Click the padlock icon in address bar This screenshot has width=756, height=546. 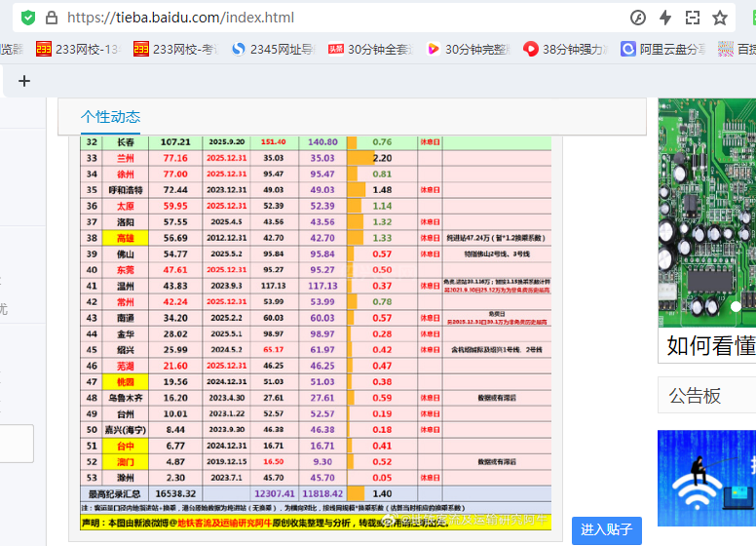(x=52, y=18)
